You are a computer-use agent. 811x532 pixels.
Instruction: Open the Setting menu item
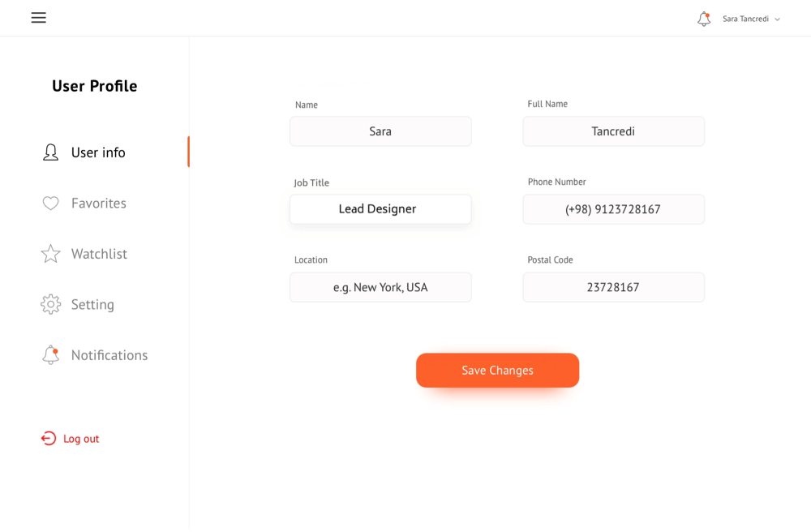point(92,304)
